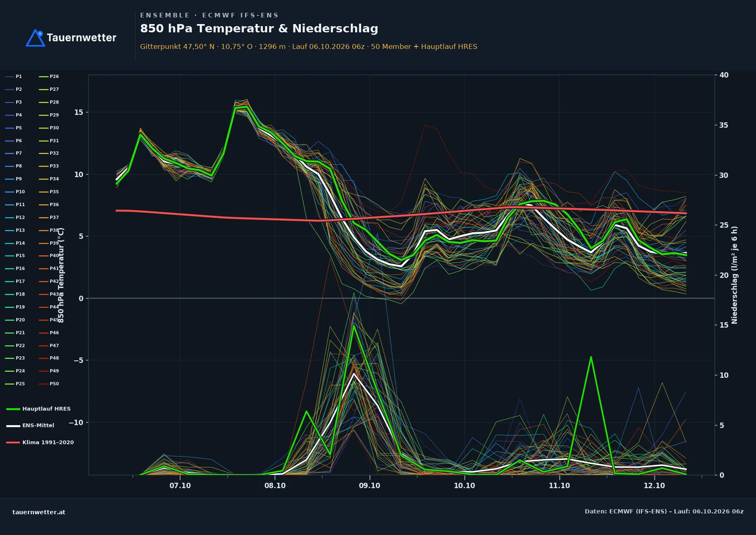Click the 25 precipitation axis tick label
The width and height of the screenshot is (756, 535).
724,225
